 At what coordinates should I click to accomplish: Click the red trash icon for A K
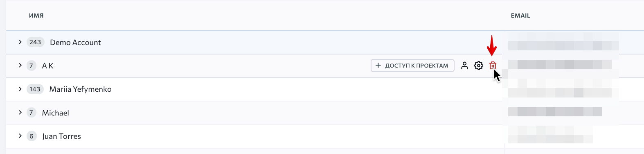pos(493,66)
